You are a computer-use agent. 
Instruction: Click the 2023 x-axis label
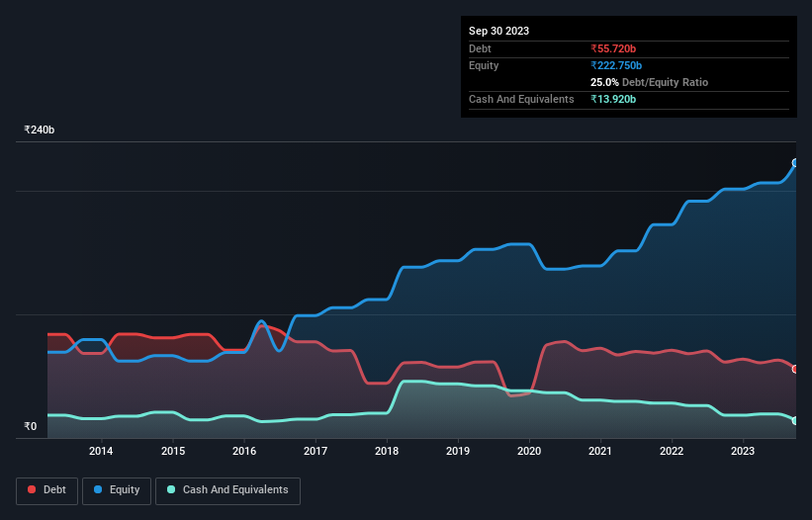[743, 451]
